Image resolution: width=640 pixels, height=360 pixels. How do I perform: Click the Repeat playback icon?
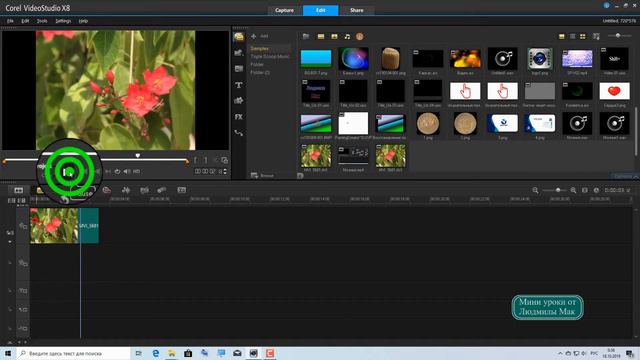pos(117,171)
